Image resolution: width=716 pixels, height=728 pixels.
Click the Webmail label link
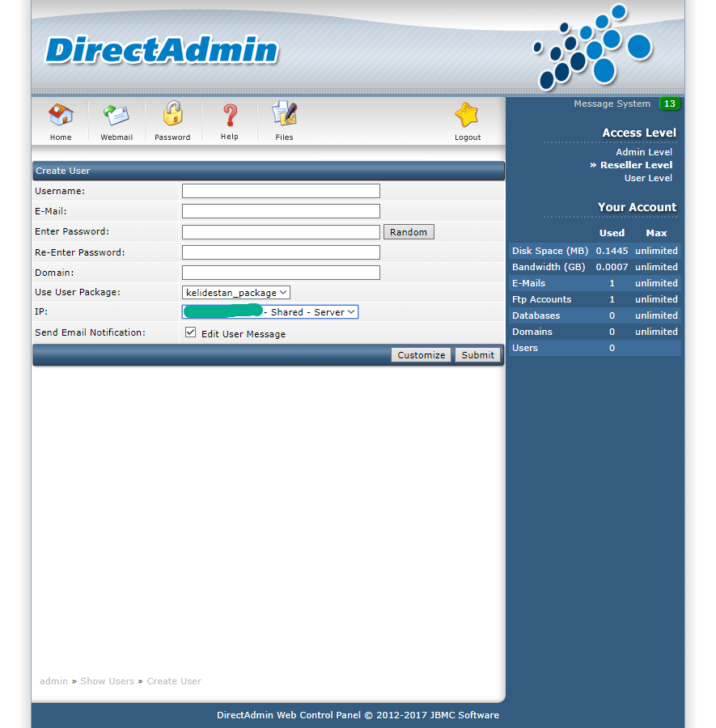117,138
